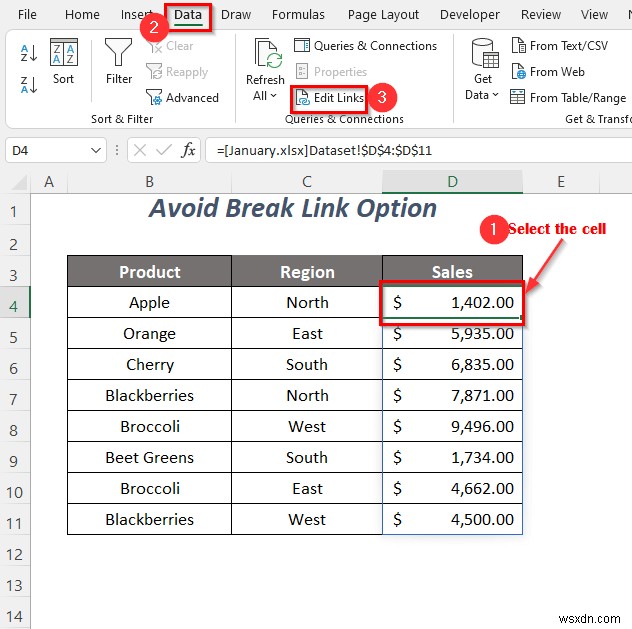Import data From Text/CSV
Image resolution: width=632 pixels, height=629 pixels.
559,46
